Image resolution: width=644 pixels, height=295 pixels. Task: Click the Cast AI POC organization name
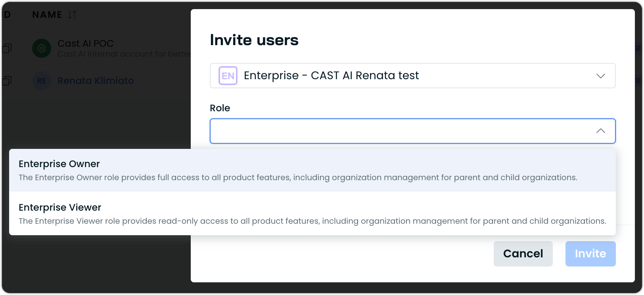click(86, 44)
